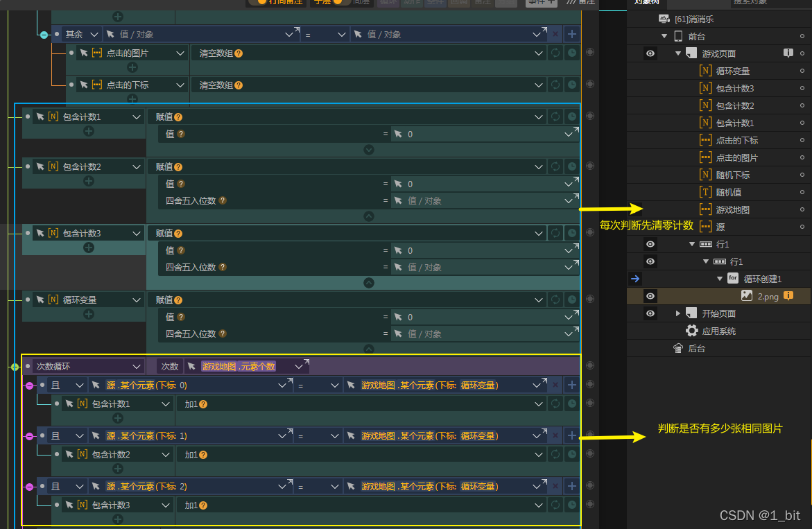Click the help icon next to 包含计数1 赋值
The width and height of the screenshot is (812, 529).
(178, 117)
